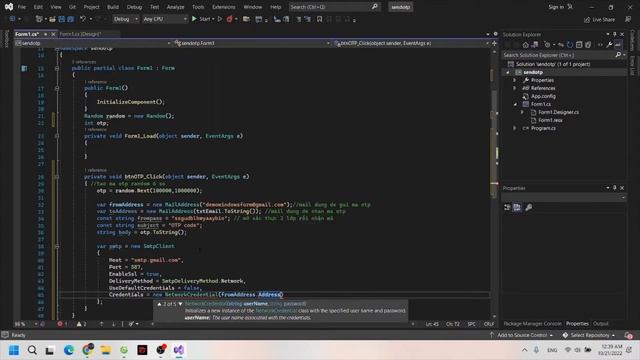Expand Form1.Designer.cs node
This screenshot has width=640, height=360.
coord(522,112)
